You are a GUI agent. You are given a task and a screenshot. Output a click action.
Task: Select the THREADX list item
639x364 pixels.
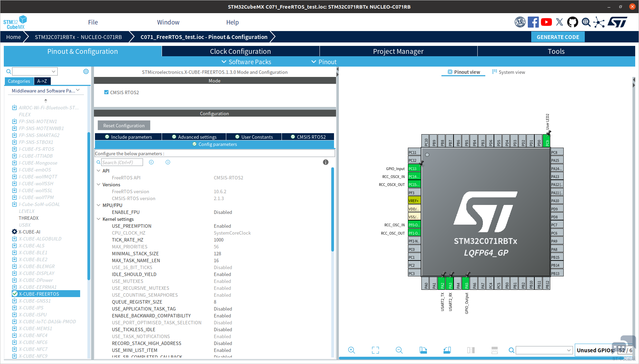[x=29, y=218]
